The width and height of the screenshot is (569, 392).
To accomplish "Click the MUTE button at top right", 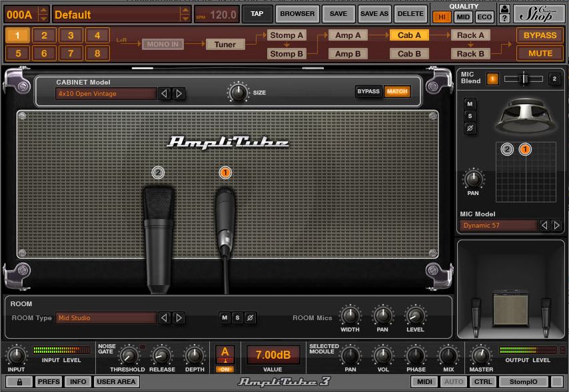I will click(540, 53).
